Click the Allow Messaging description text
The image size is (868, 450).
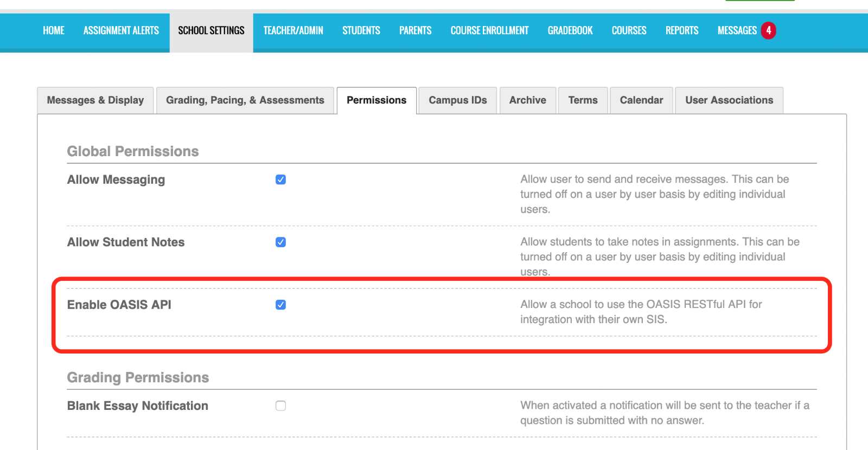click(x=655, y=194)
